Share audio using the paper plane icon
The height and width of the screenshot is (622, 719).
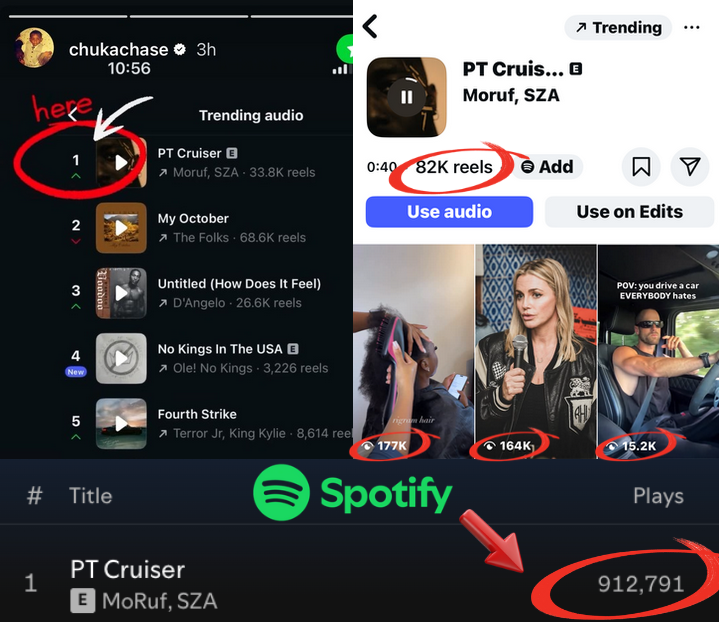pyautogui.click(x=690, y=167)
